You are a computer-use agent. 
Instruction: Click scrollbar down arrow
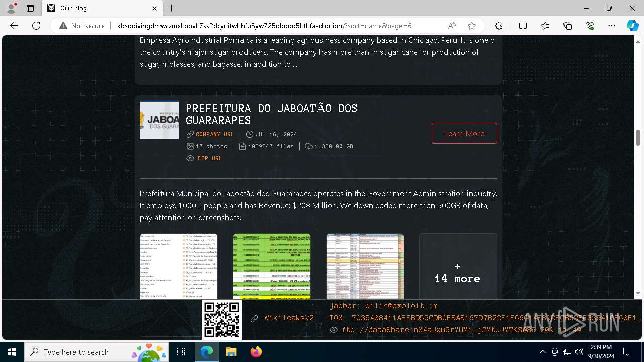[638, 294]
